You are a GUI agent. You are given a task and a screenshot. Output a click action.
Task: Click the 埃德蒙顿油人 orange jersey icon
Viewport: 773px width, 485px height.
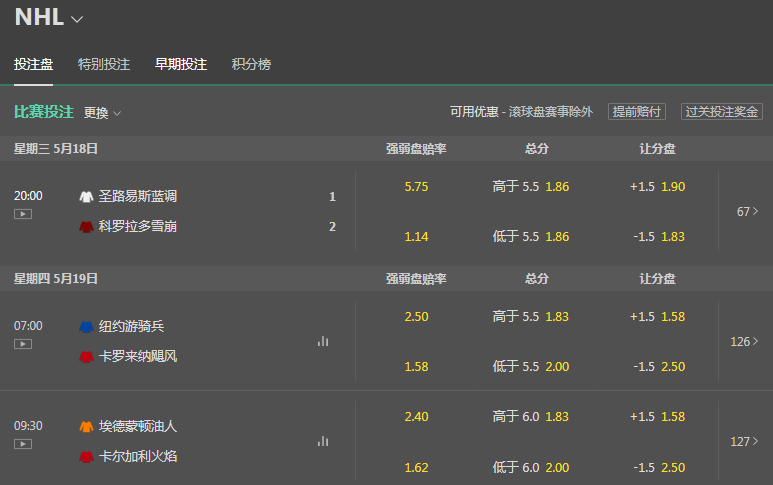[86, 427]
